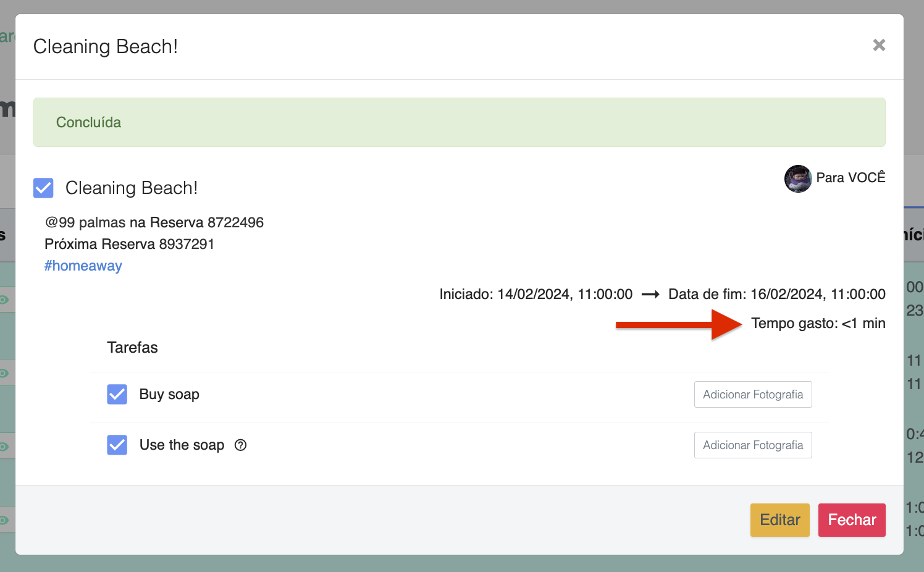Click the Tarefas section heading
This screenshot has height=572, width=924.
(132, 347)
